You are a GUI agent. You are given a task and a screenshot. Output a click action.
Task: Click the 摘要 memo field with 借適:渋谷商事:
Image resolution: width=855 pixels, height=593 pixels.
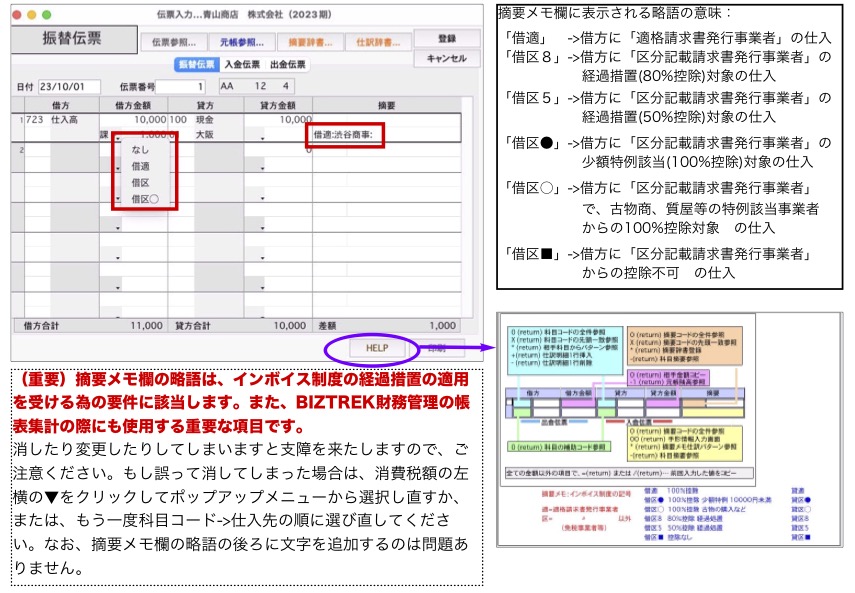click(384, 134)
